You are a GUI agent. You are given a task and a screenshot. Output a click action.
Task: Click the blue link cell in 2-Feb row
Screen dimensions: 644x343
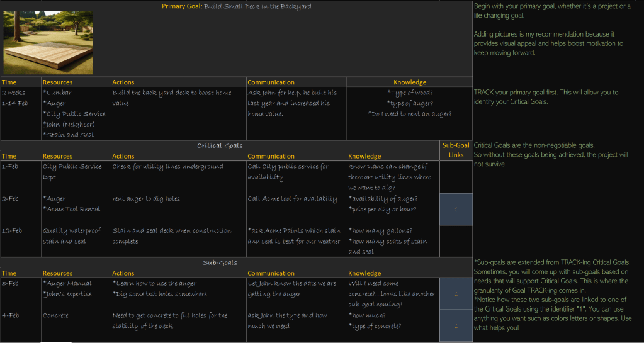pos(455,209)
